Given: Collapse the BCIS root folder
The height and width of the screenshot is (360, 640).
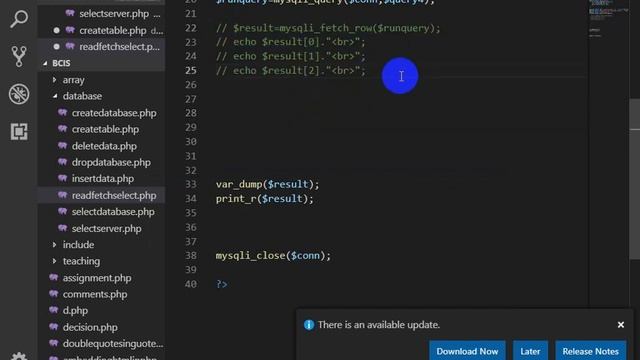Looking at the screenshot, I should click(45, 63).
